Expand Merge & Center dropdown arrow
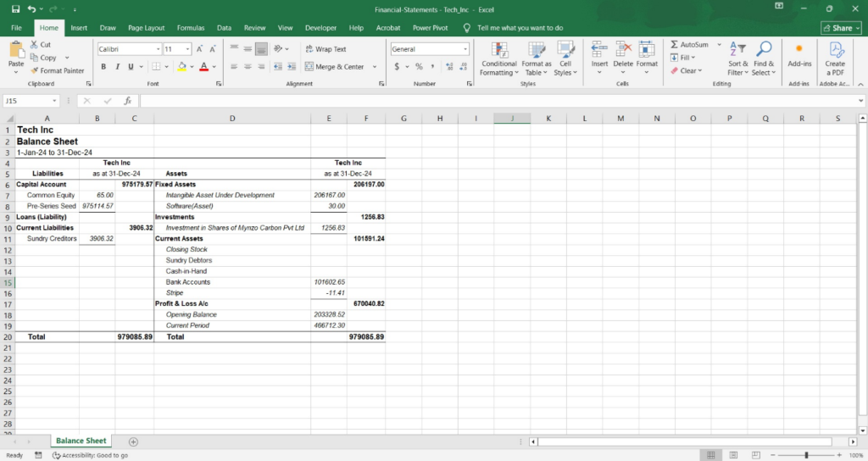 tap(375, 66)
